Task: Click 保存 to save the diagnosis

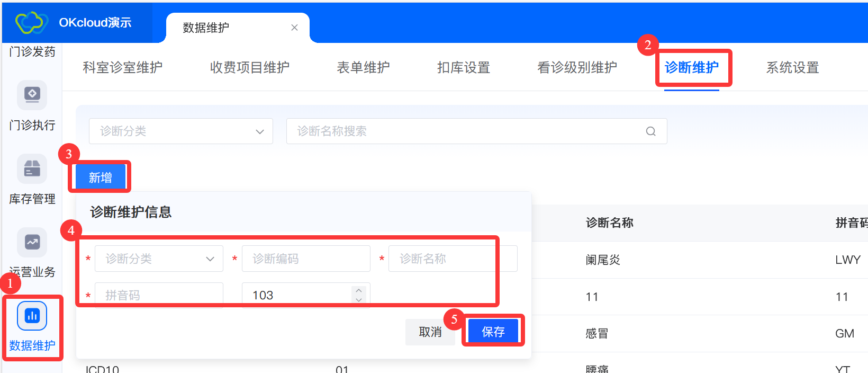Action: click(493, 332)
